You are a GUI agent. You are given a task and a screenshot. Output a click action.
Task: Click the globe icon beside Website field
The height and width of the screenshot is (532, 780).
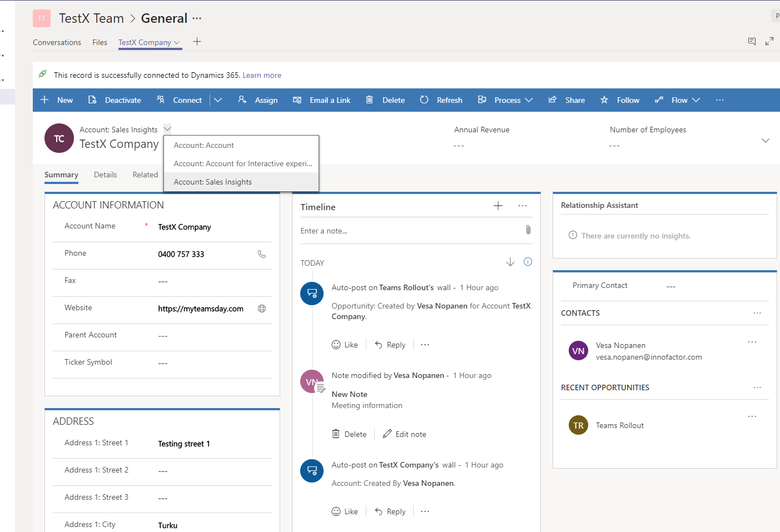tap(262, 309)
